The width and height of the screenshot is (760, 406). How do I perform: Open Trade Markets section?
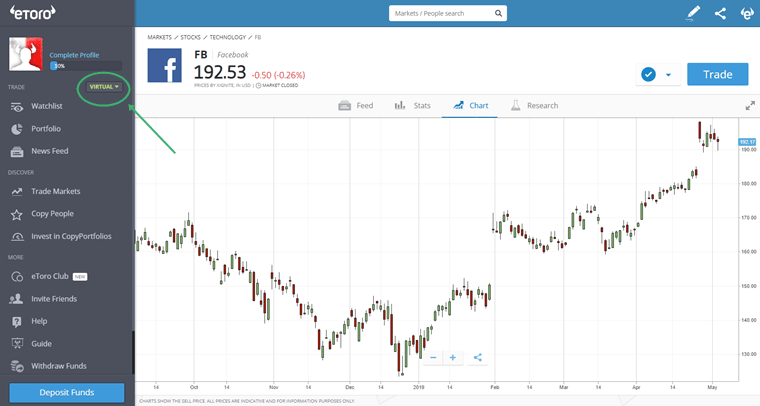56,191
